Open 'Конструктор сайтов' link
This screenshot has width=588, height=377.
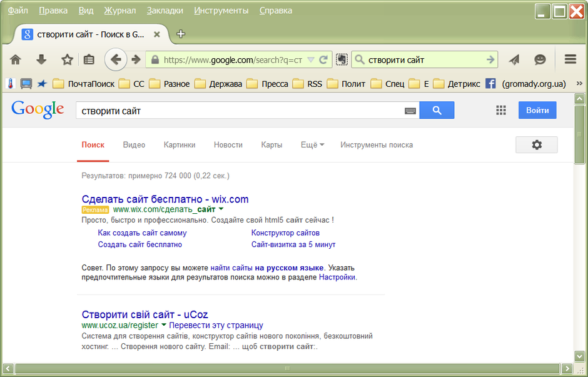285,233
